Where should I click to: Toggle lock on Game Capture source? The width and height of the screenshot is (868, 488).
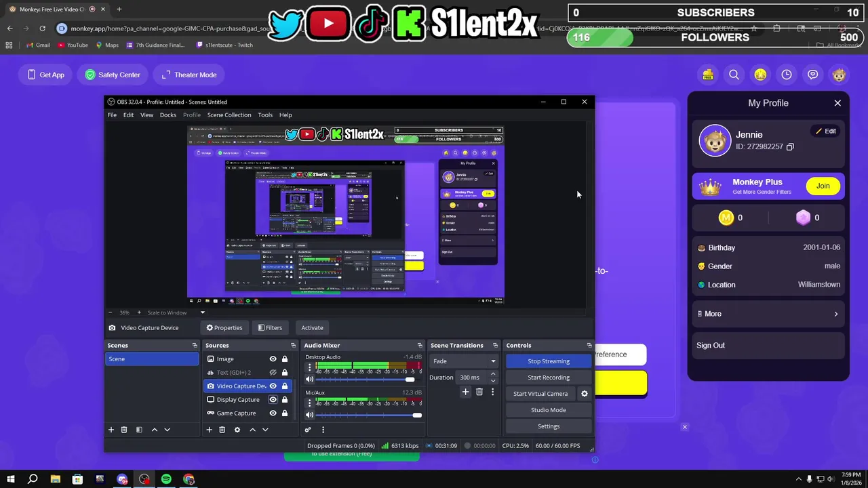[285, 413]
